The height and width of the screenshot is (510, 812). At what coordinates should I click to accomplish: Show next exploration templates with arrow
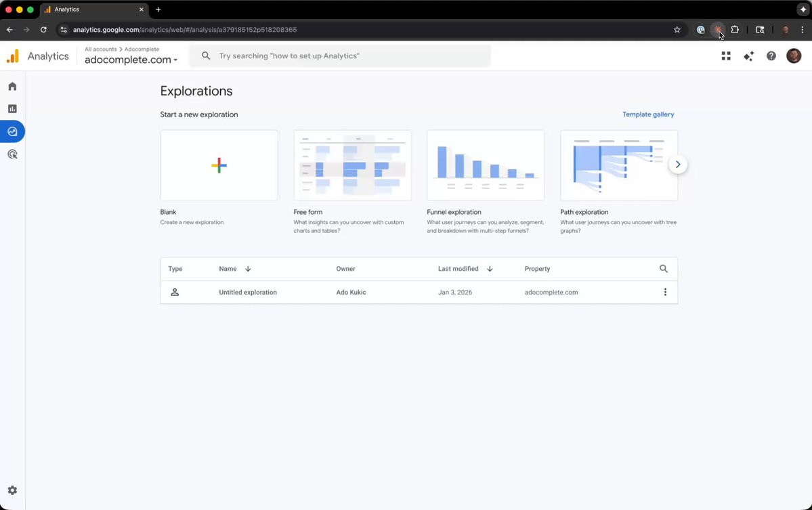[677, 165]
